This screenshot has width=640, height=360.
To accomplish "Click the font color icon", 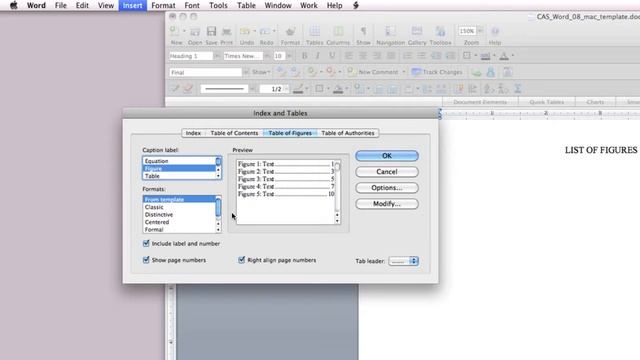I will point(504,56).
